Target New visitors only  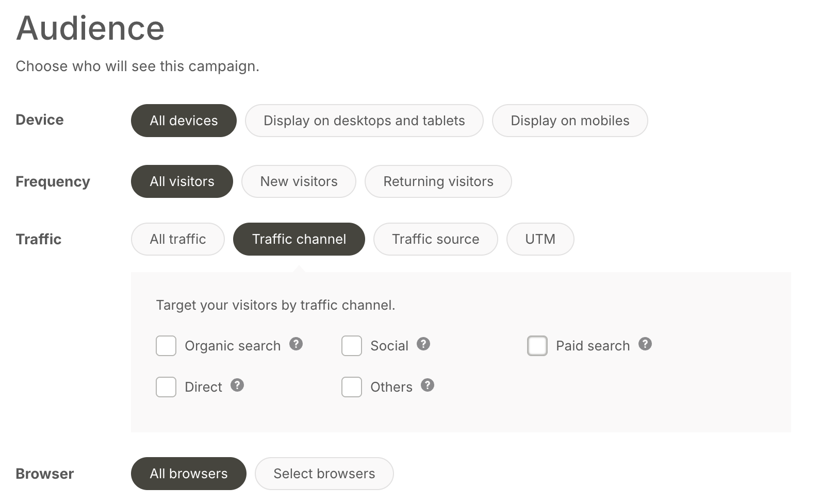pyautogui.click(x=299, y=181)
